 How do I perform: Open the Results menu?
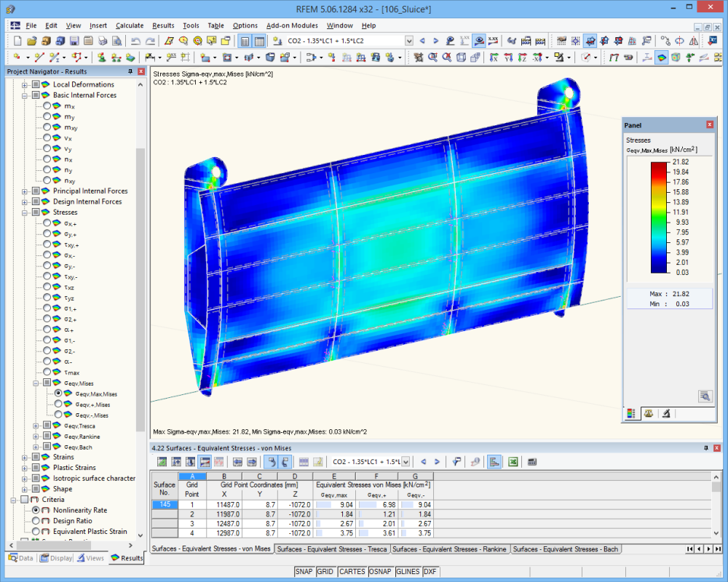tap(163, 25)
